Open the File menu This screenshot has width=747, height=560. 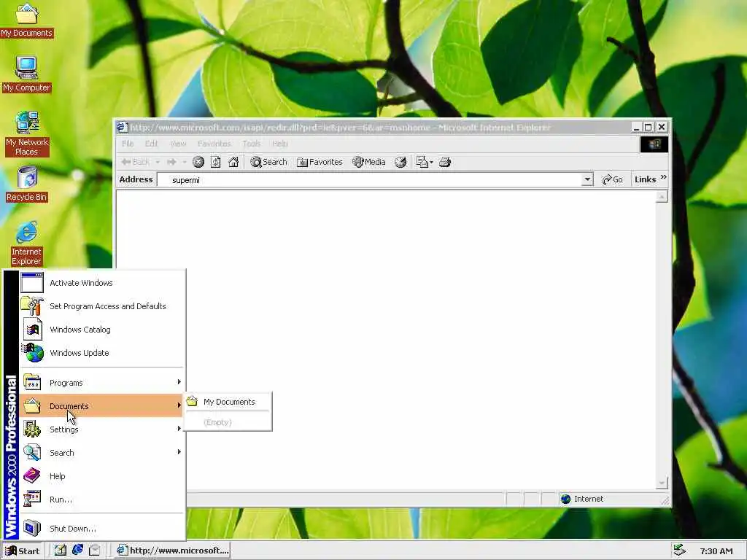click(128, 144)
